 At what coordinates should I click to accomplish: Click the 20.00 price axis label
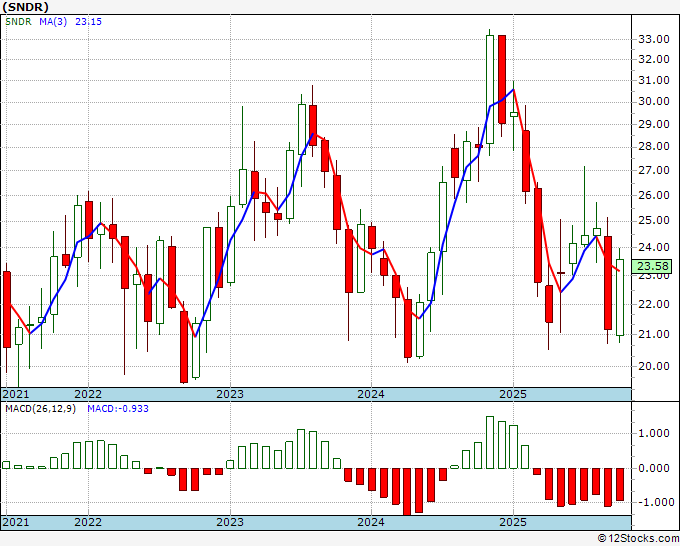point(654,366)
